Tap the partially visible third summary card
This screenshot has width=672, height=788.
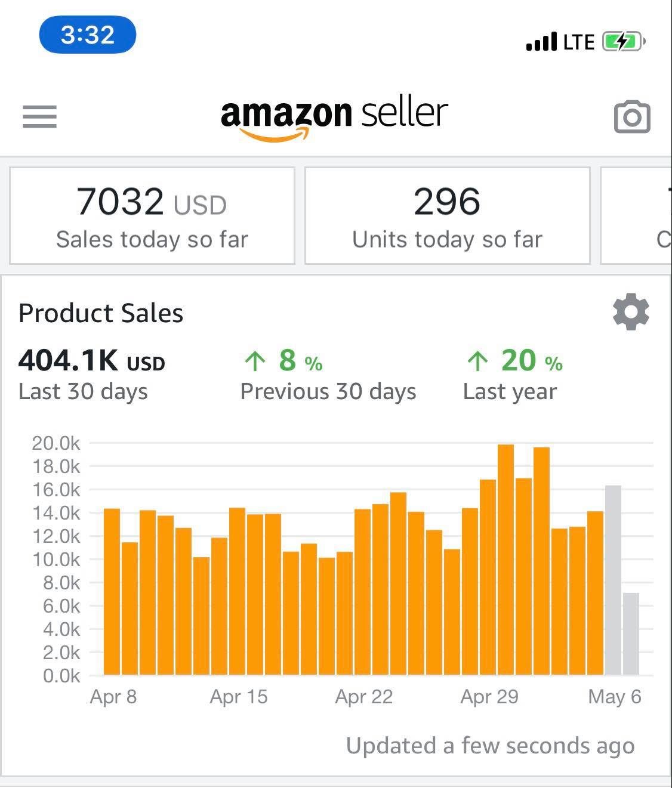tap(637, 215)
